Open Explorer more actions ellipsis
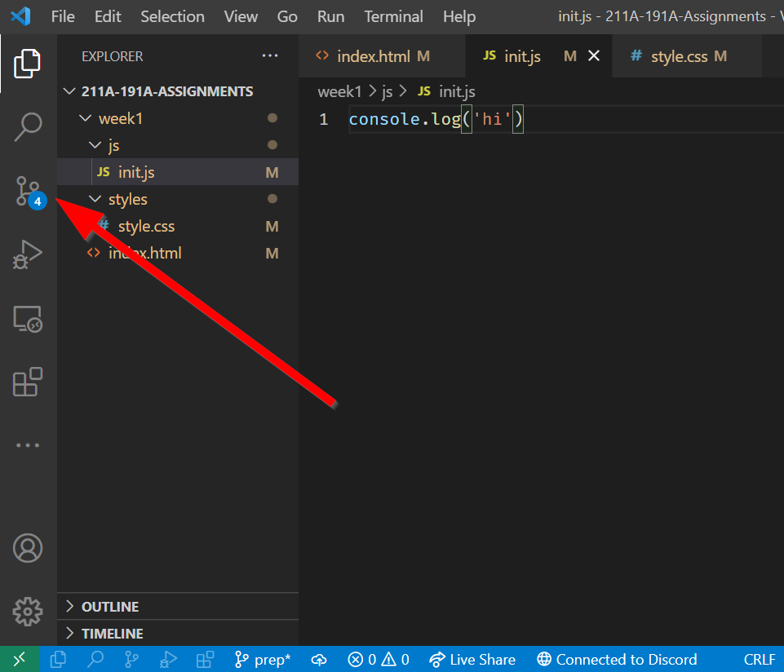784x672 pixels. [270, 56]
